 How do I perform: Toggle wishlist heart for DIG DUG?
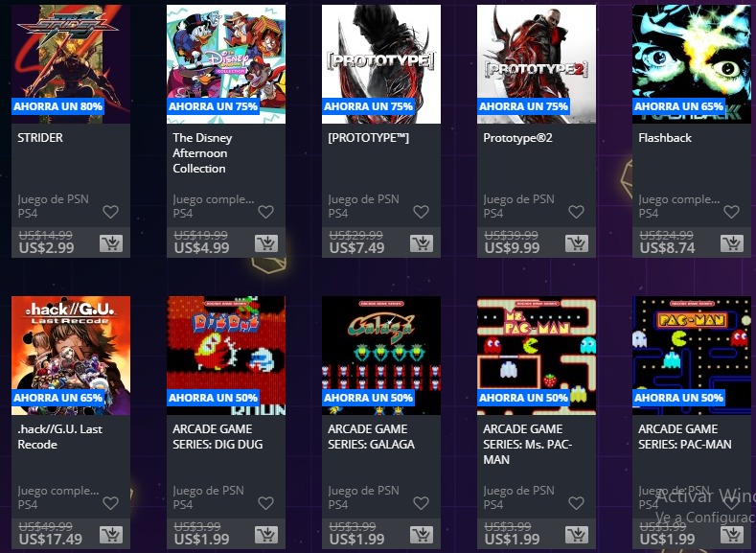pyautogui.click(x=266, y=503)
